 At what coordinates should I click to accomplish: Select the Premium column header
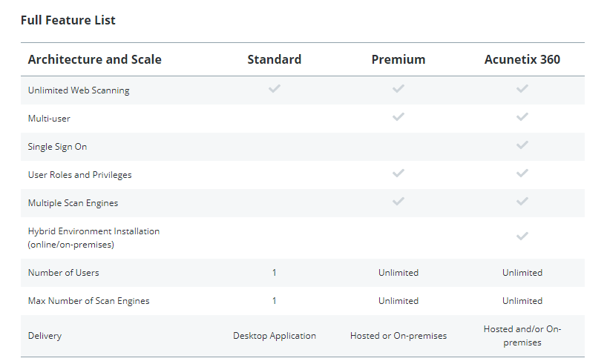[x=398, y=59]
